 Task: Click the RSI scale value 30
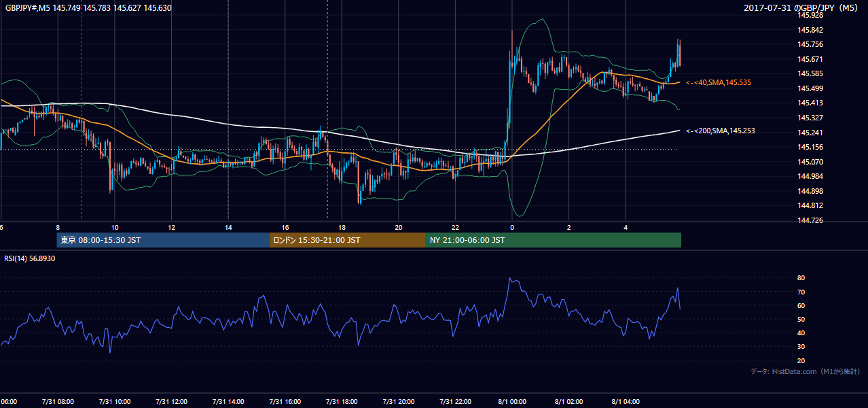point(801,347)
